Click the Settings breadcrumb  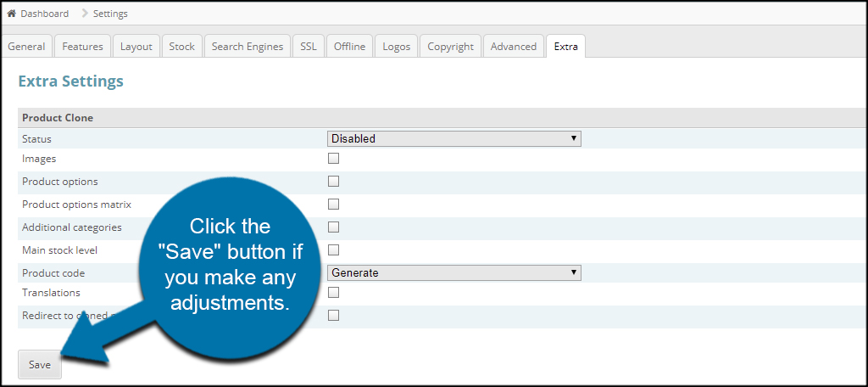[110, 14]
